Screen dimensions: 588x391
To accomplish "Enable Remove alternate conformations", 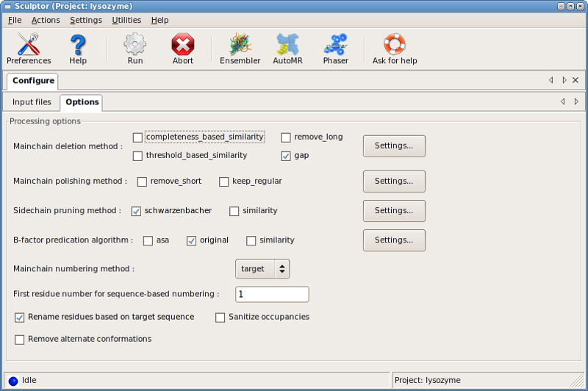I will click(x=20, y=340).
